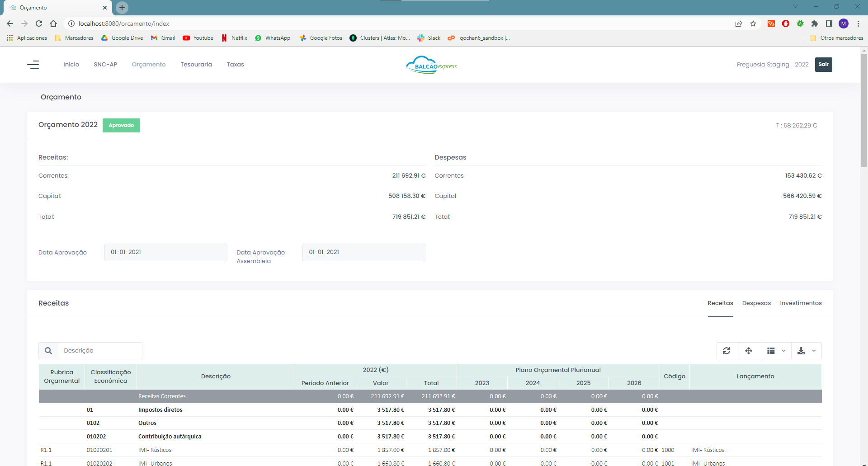Open Otros marcadores folder
This screenshot has height=466, width=868.
point(837,38)
